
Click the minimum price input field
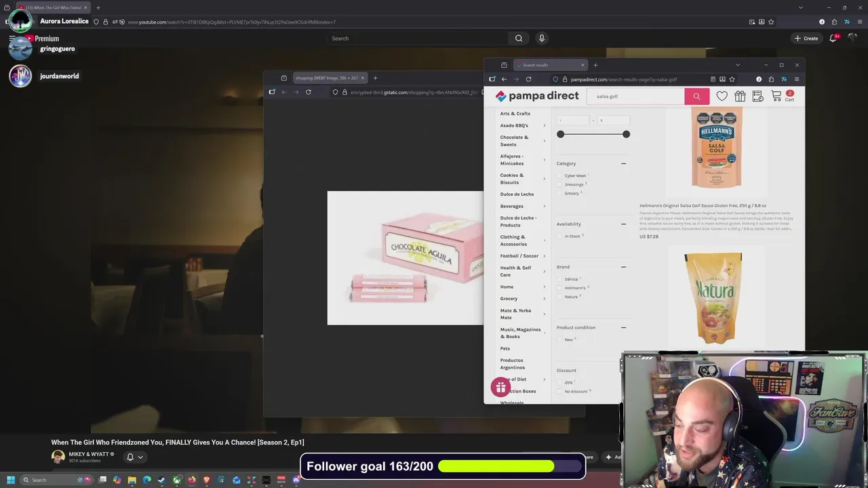click(573, 121)
